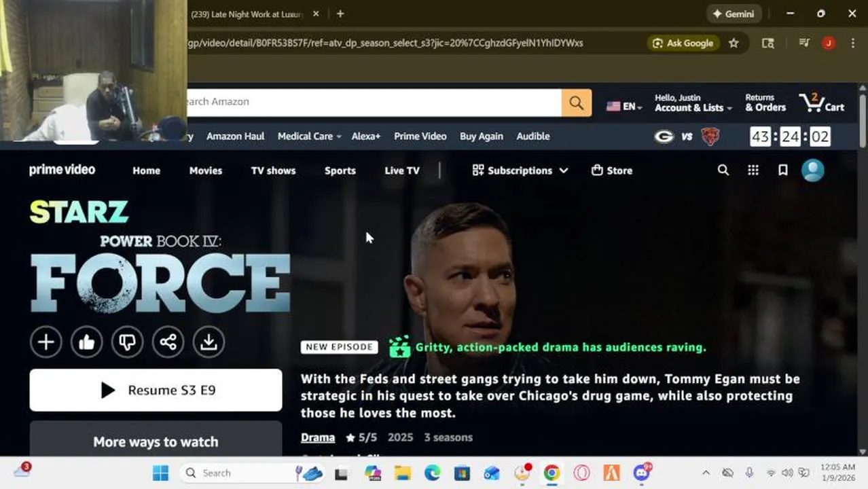868x489 pixels.
Task: Open the Buy Again link
Action: 482,137
